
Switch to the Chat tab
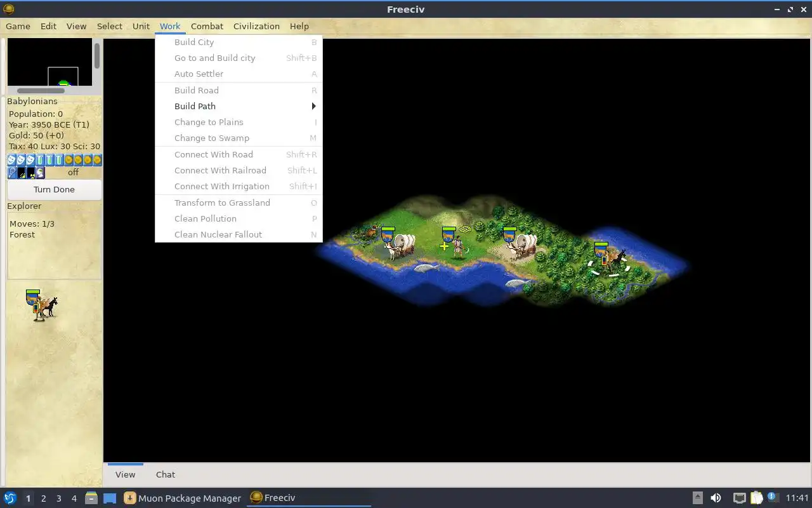pos(166,474)
